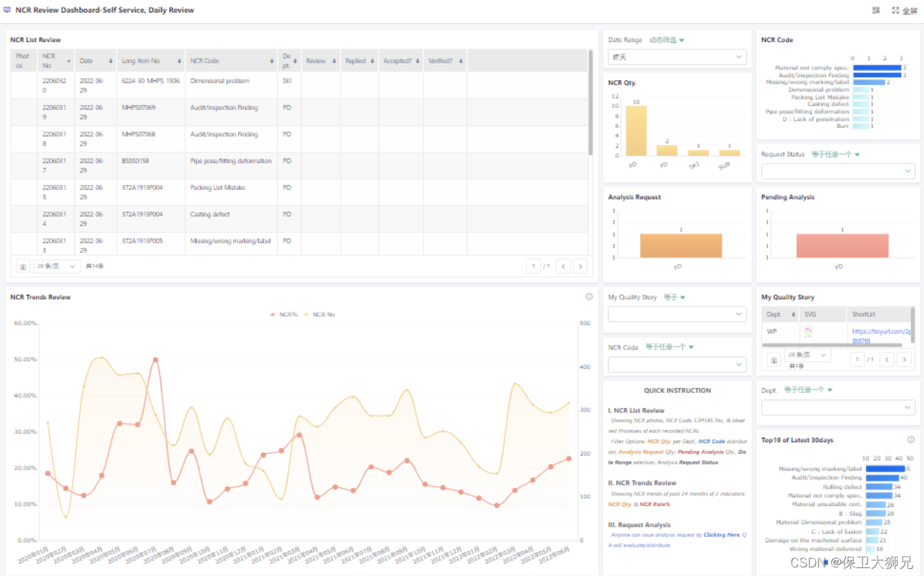Open My Quality Story column settings icon

click(774, 359)
